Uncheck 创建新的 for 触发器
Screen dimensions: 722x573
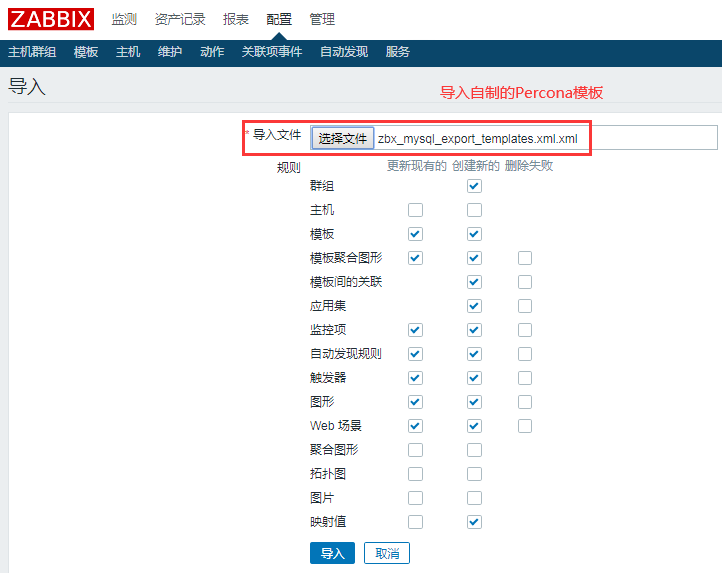474,378
